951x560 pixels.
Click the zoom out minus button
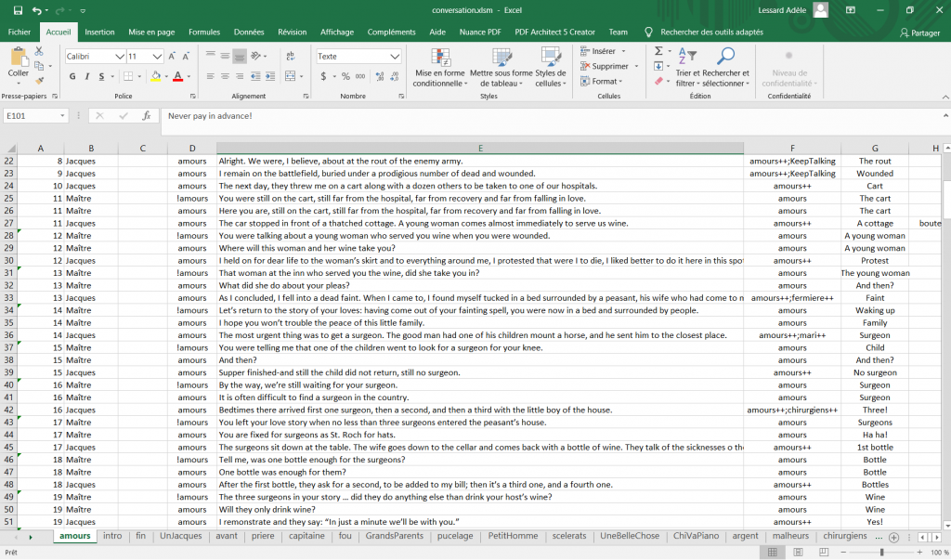(x=842, y=553)
